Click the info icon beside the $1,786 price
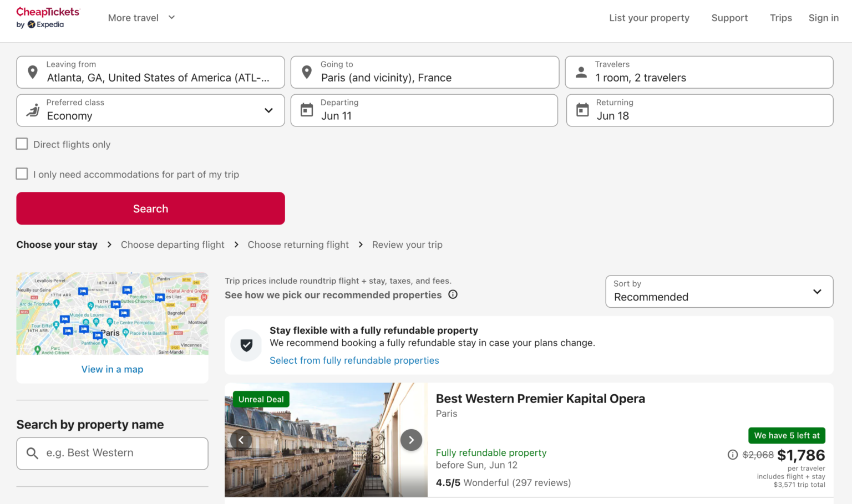This screenshot has width=852, height=504. tap(732, 455)
